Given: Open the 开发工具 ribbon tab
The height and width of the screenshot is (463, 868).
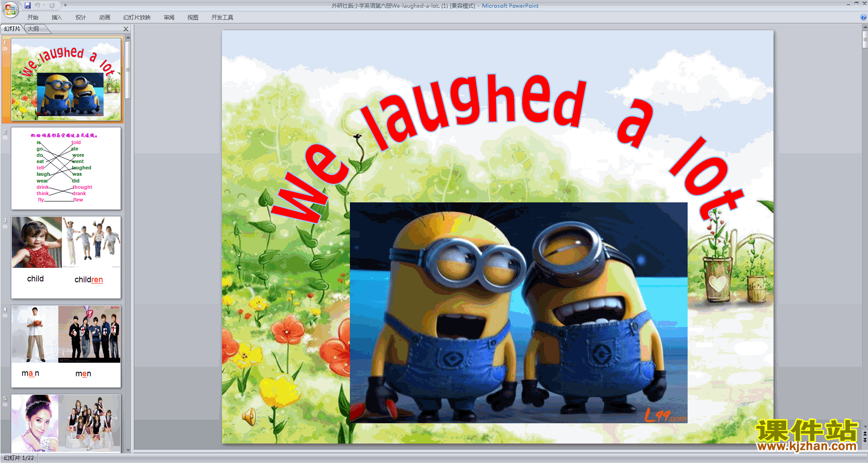Looking at the screenshot, I should click(x=222, y=18).
